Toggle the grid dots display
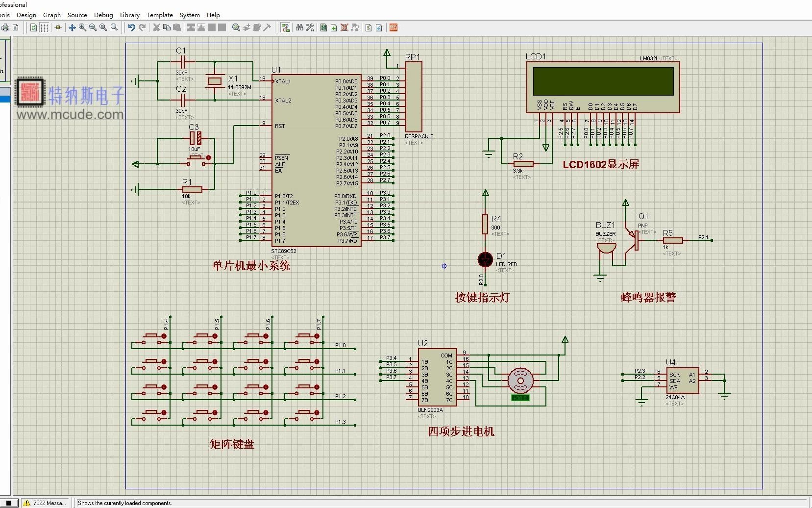 click(44, 28)
